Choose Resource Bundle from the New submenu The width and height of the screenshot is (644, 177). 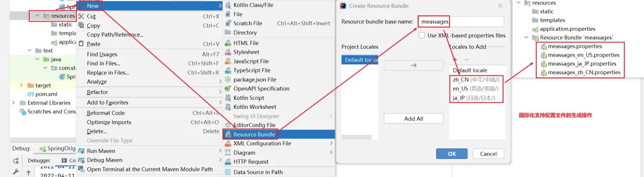point(254,135)
